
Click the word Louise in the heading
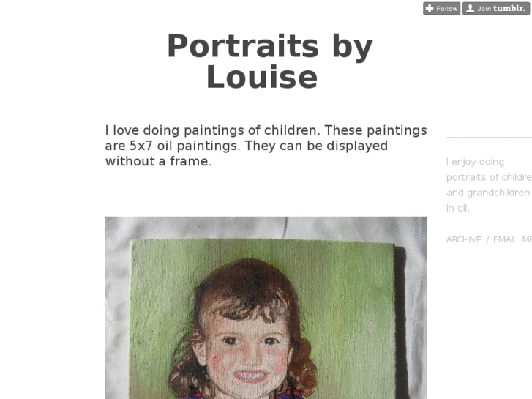[262, 78]
